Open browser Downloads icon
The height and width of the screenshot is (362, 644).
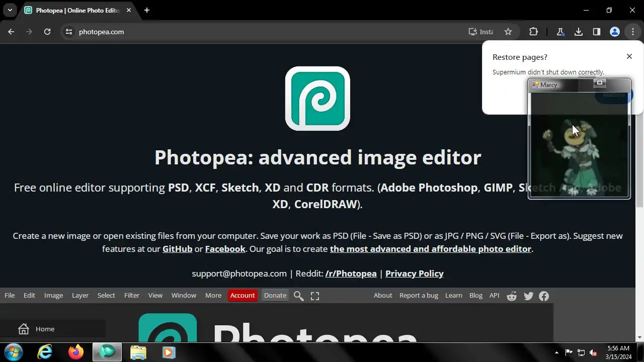(x=579, y=32)
